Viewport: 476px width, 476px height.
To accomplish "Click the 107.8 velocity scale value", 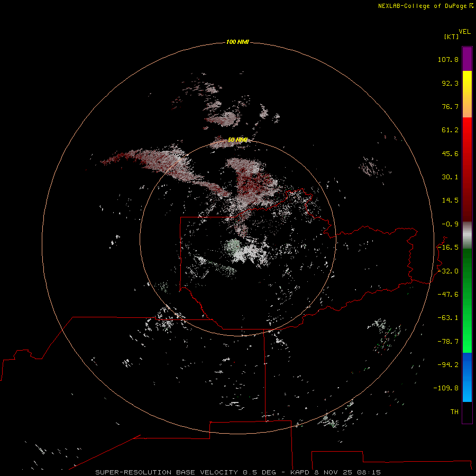I will [x=448, y=59].
